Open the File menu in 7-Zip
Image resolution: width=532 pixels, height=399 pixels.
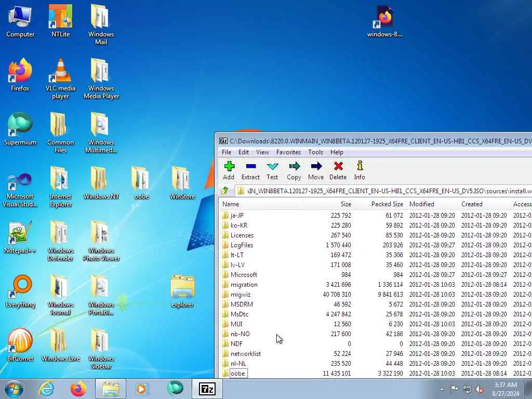click(227, 152)
